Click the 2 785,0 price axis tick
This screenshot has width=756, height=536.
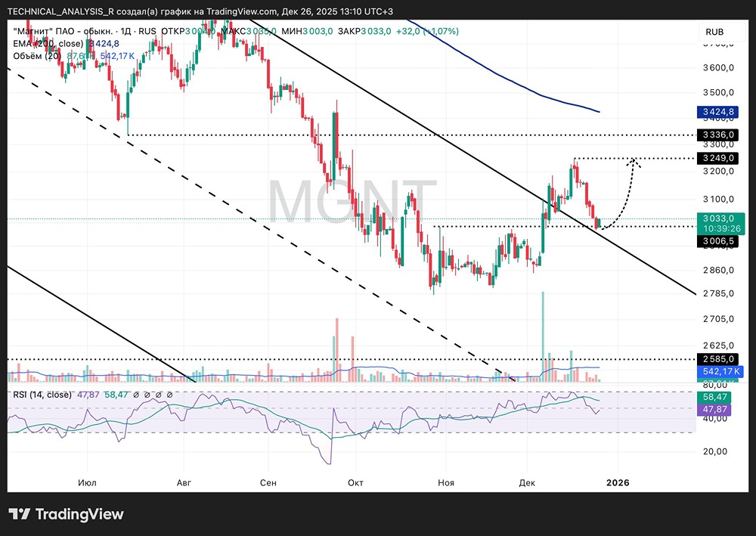click(x=718, y=293)
